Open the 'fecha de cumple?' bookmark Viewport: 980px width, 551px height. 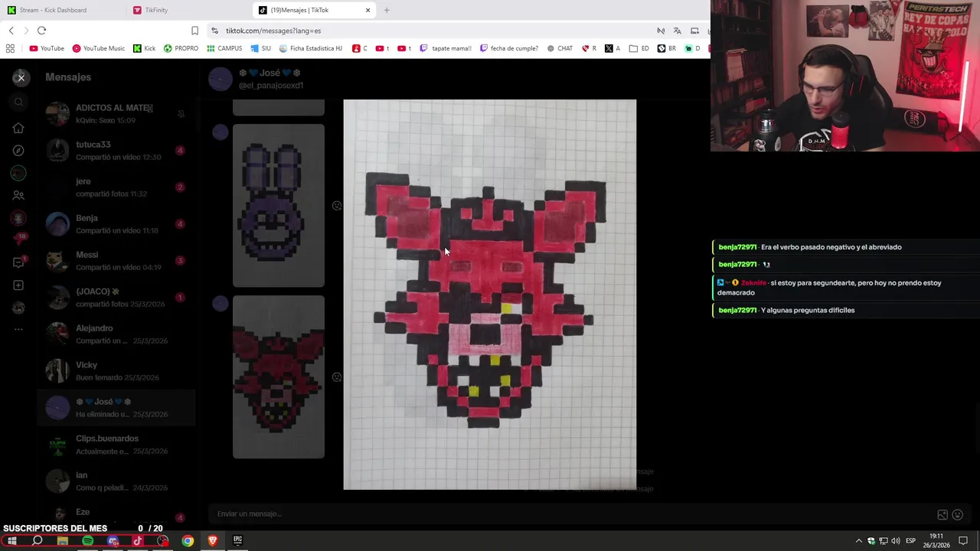pos(509,48)
